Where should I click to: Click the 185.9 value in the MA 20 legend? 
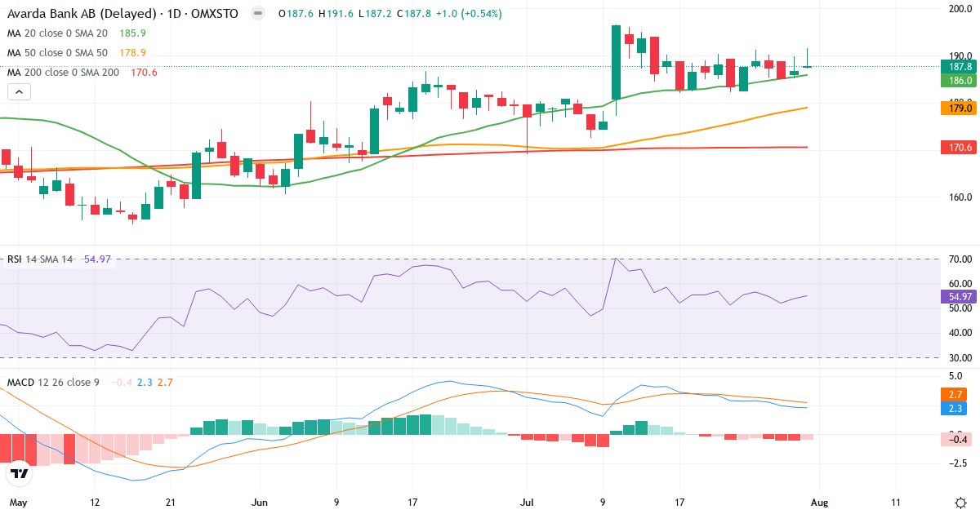(132, 33)
